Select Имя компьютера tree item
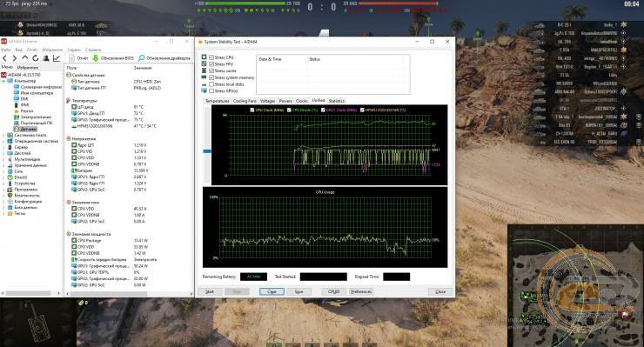Screen dimensions: 644x347 point(34,93)
